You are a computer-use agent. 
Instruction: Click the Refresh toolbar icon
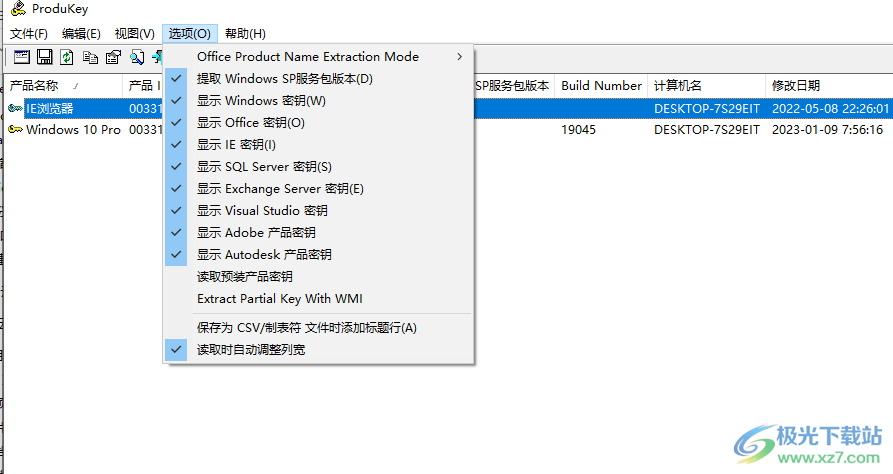(x=67, y=56)
